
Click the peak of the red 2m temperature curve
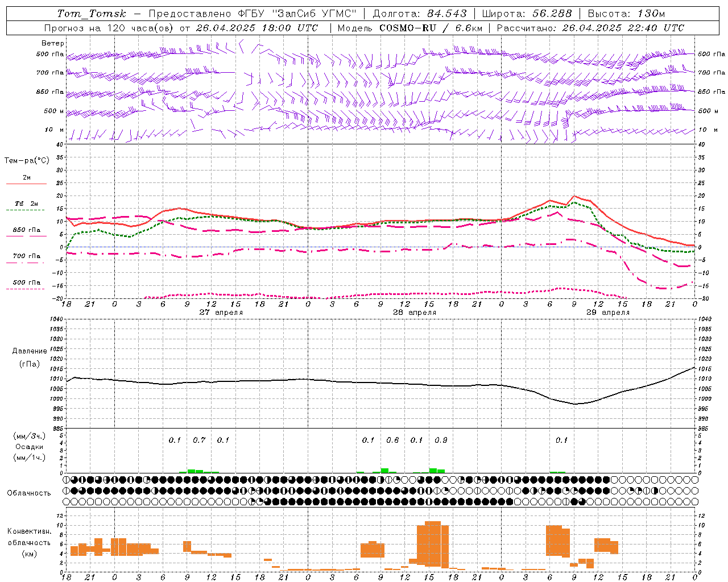click(x=574, y=196)
